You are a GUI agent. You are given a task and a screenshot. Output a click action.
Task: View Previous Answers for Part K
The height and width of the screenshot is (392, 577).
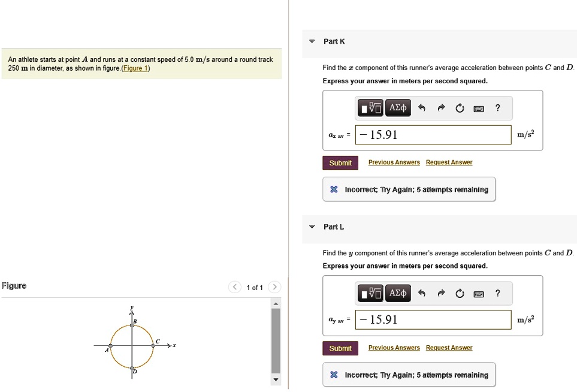click(x=394, y=162)
